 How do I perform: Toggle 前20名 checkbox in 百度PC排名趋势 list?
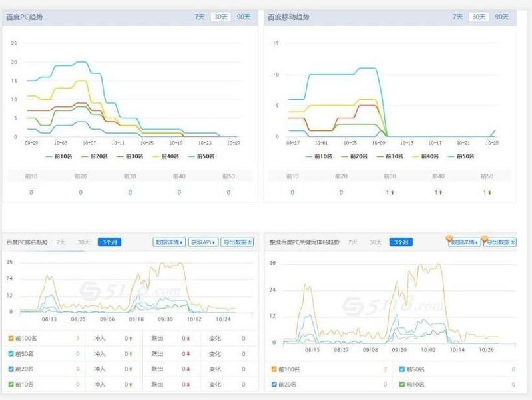(x=11, y=369)
